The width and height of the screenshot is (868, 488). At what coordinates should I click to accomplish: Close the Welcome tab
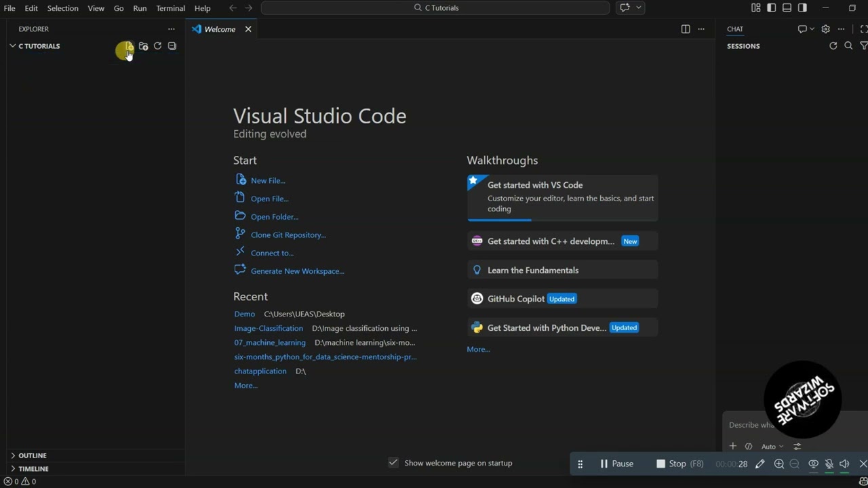click(248, 29)
